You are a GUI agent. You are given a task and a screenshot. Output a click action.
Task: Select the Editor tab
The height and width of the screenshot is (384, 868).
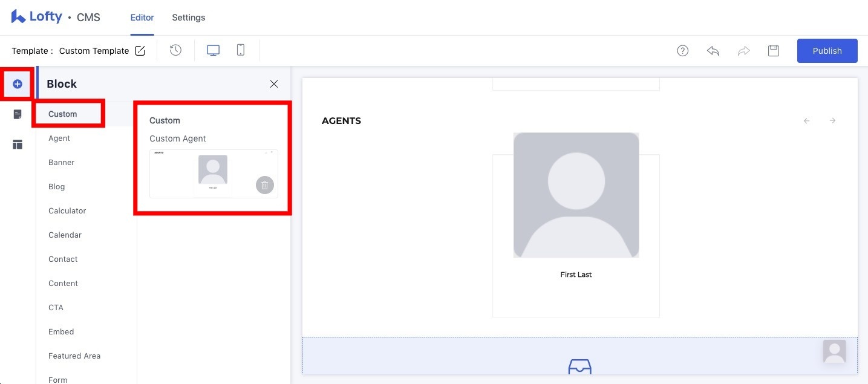142,18
